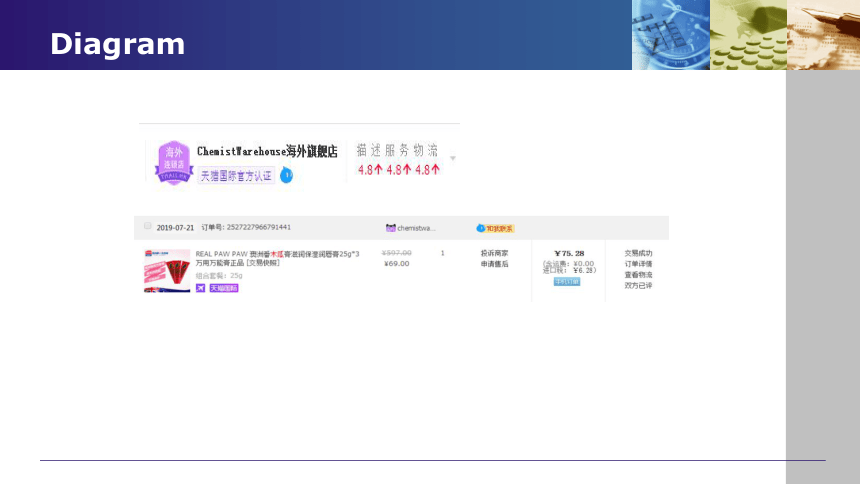Click the purple 天猫国际 tag
This screenshot has width=860, height=484.
(224, 288)
